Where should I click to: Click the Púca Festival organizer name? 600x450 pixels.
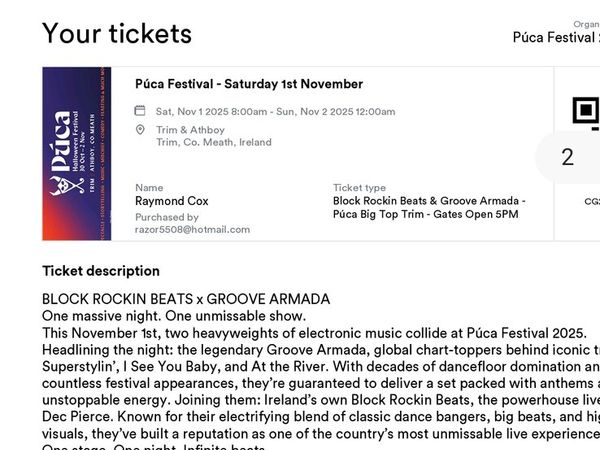[x=555, y=38]
